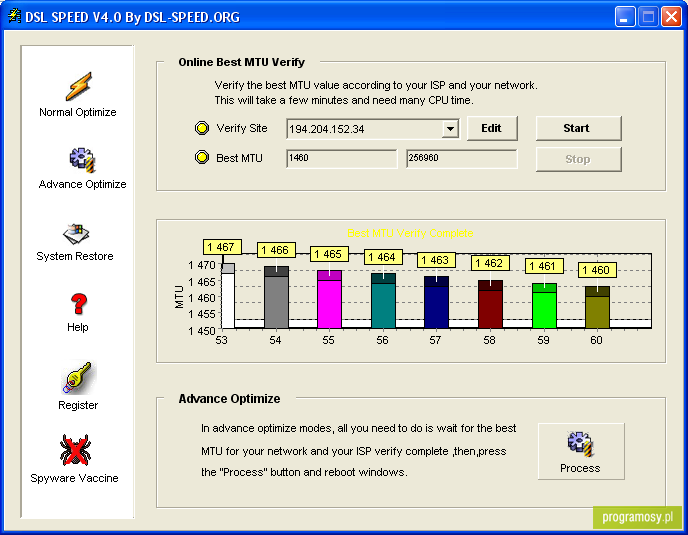
Task: Select the Spyware Vaccine label
Action: tap(75, 478)
